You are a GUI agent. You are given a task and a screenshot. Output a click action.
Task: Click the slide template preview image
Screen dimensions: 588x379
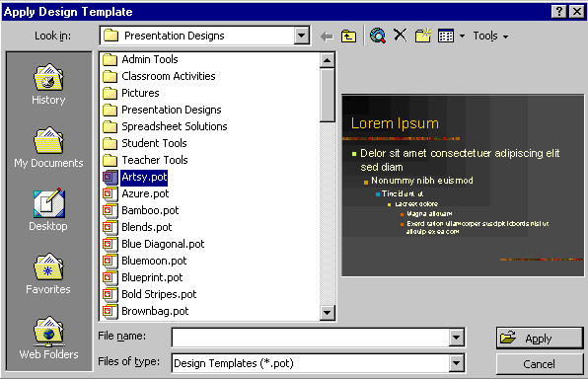tap(463, 186)
